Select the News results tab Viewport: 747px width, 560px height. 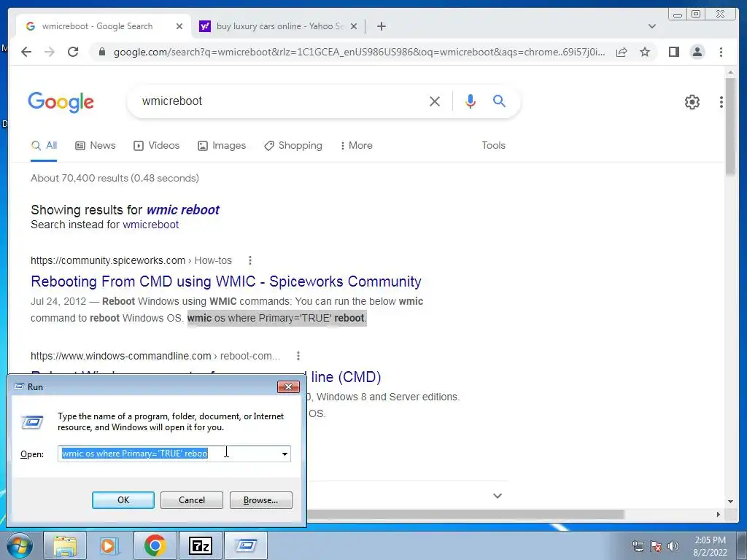(x=96, y=145)
